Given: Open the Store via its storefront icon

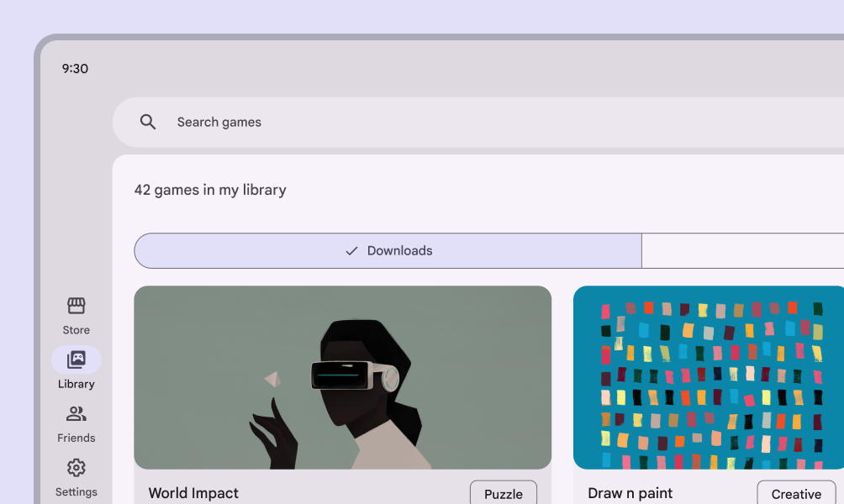Looking at the screenshot, I should (x=76, y=306).
